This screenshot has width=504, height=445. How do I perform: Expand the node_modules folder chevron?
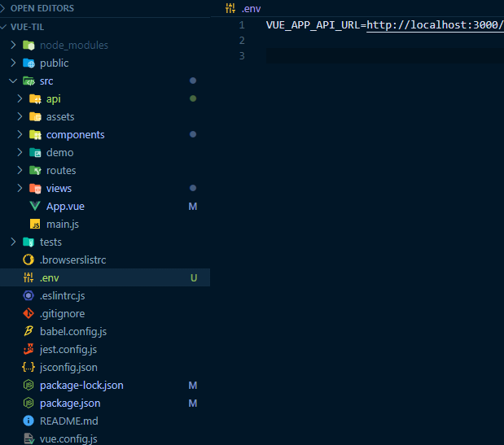(13, 45)
